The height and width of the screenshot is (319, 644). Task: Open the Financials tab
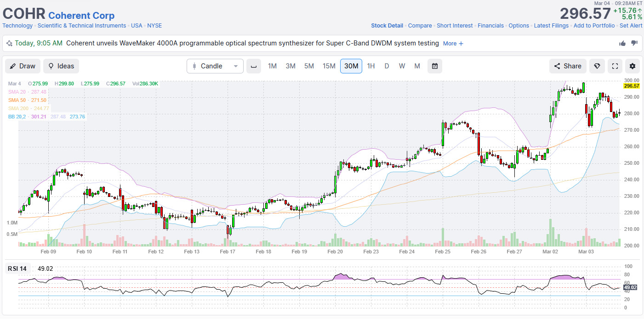(x=490, y=26)
